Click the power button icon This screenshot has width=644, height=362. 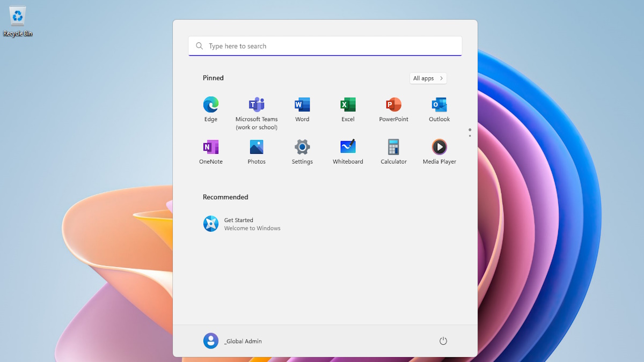tap(443, 341)
